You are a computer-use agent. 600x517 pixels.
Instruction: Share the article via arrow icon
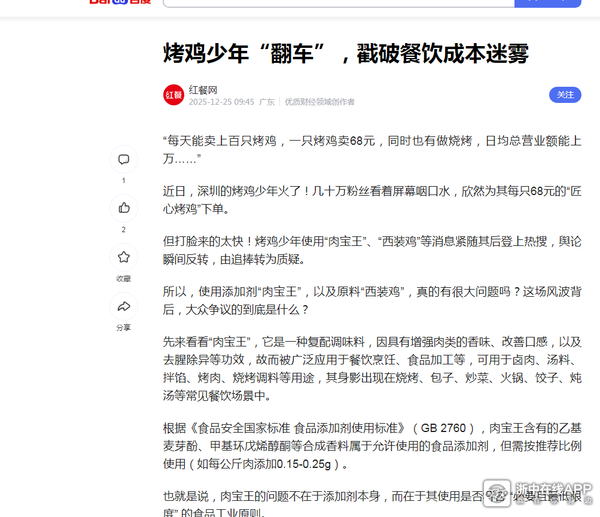[x=124, y=306]
